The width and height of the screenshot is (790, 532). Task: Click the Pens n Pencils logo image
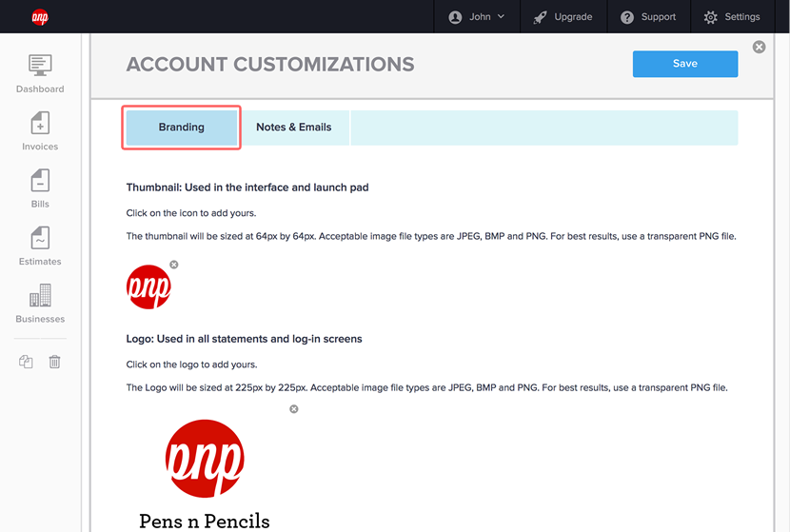[x=205, y=475]
